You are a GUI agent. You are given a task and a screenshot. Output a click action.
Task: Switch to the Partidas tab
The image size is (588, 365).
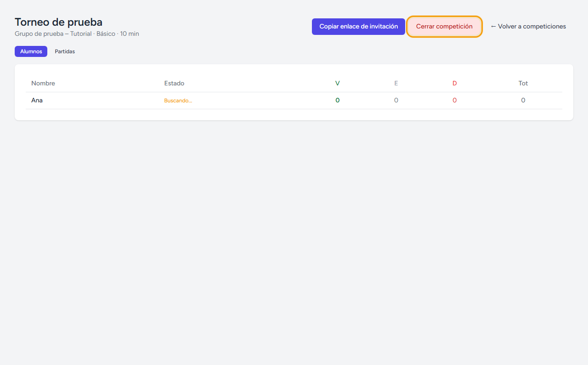pos(65,51)
